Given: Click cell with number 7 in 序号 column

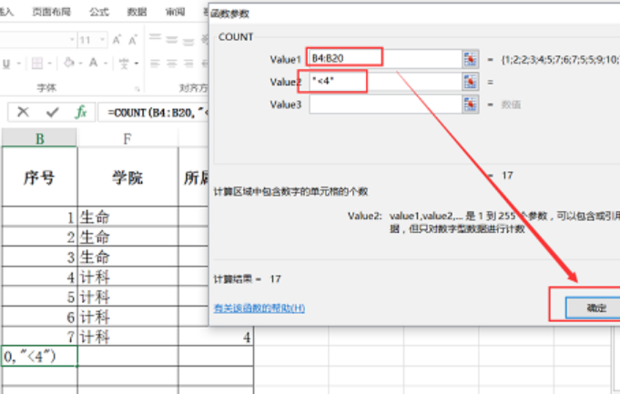Looking at the screenshot, I should pyautogui.click(x=40, y=337).
